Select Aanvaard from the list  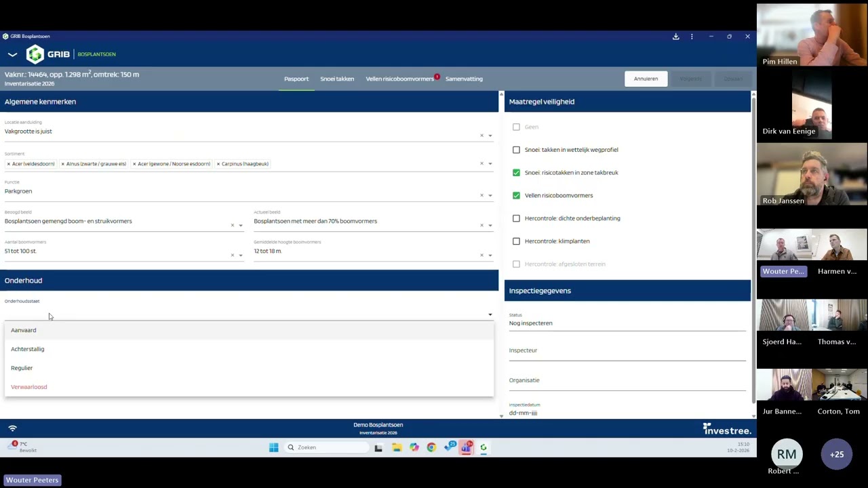pos(249,330)
